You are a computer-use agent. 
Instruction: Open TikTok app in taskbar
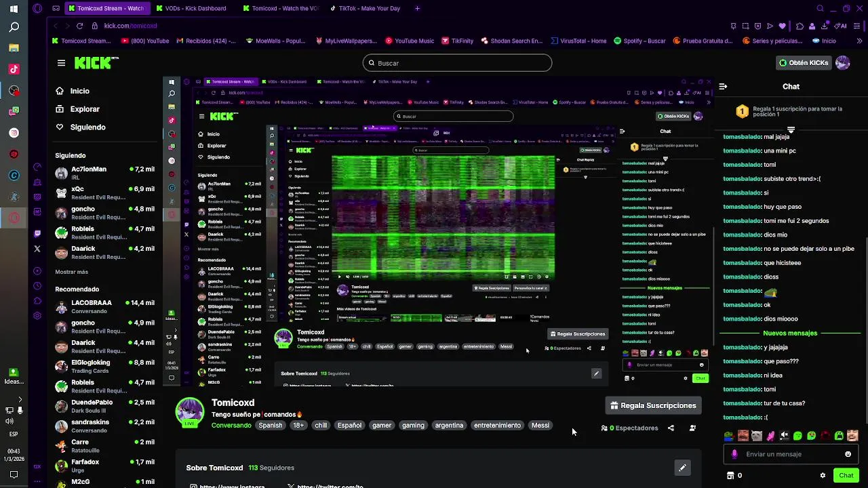point(14,69)
